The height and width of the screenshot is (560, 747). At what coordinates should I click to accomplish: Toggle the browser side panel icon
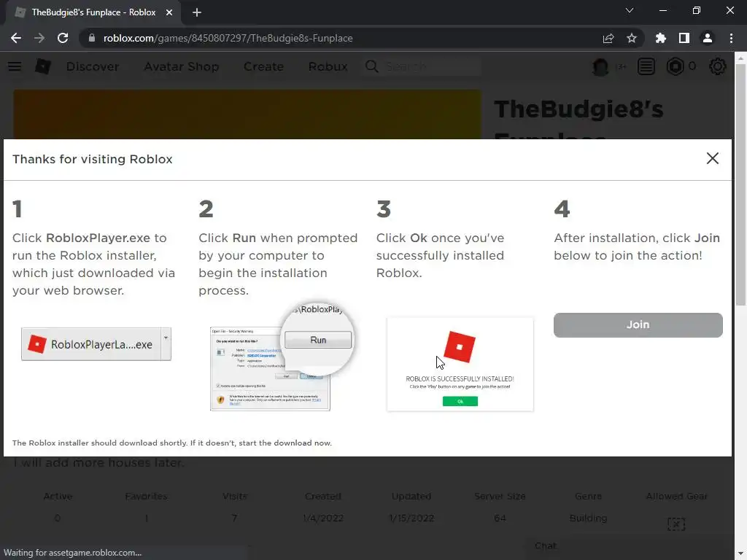click(684, 38)
